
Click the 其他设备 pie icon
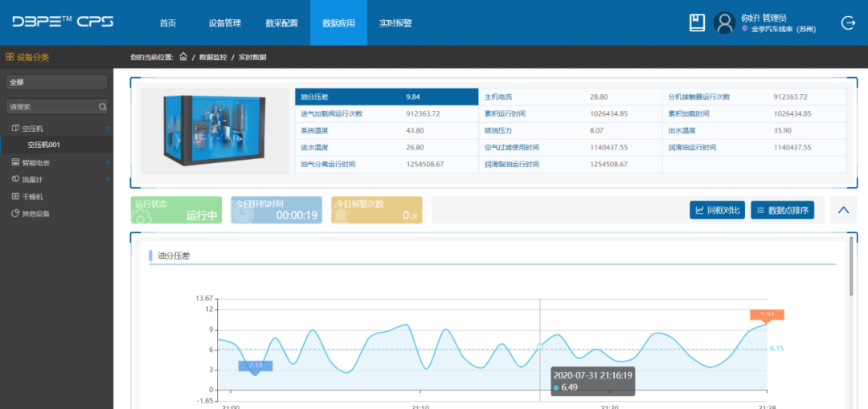click(14, 214)
